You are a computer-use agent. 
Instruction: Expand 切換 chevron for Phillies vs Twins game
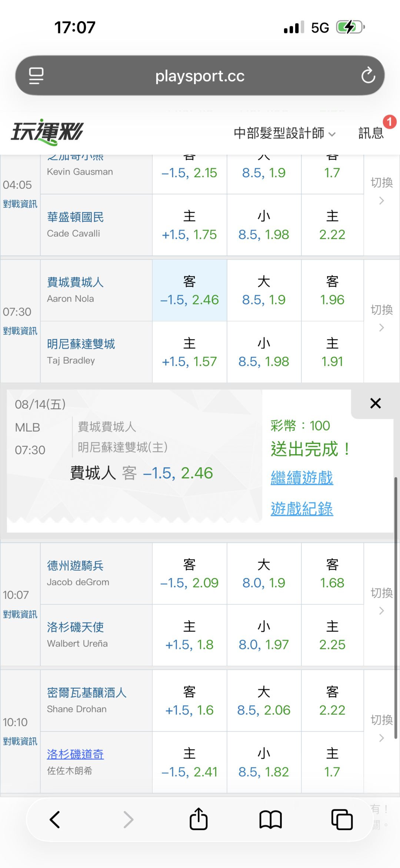pyautogui.click(x=381, y=318)
